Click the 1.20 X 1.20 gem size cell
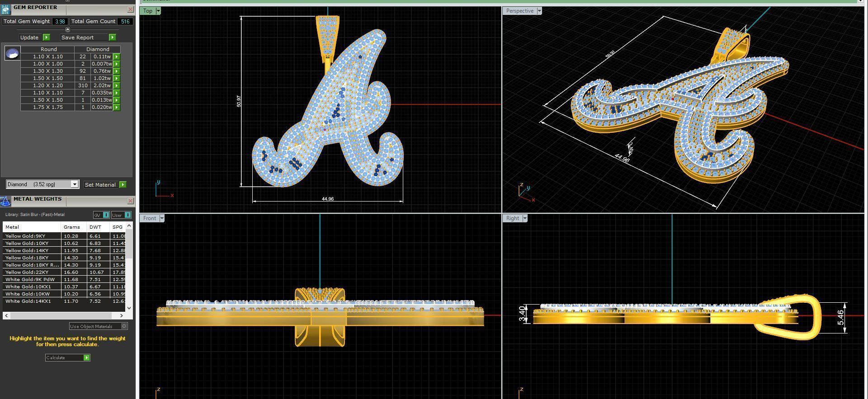The height and width of the screenshot is (399, 868). coord(47,85)
